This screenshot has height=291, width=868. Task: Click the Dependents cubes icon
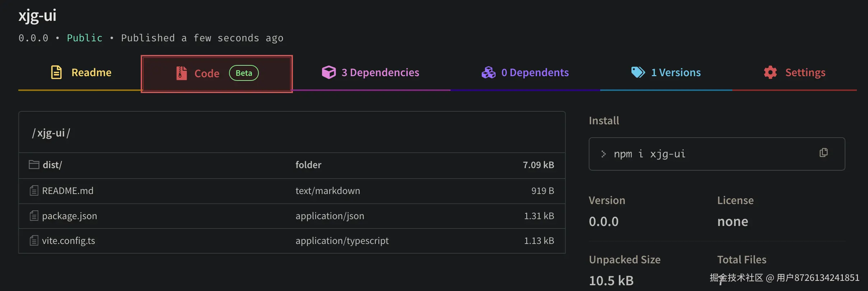point(488,73)
